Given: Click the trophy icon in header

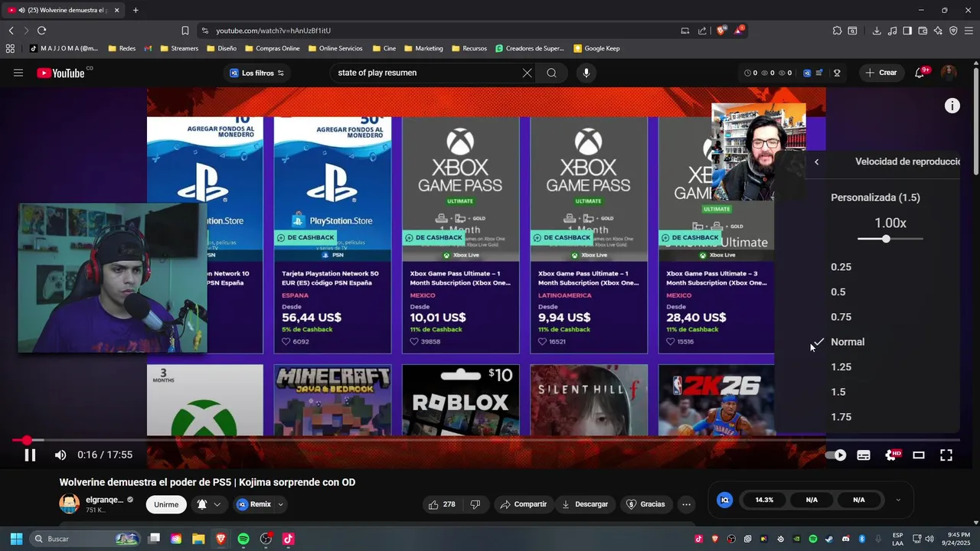Looking at the screenshot, I should [837, 73].
